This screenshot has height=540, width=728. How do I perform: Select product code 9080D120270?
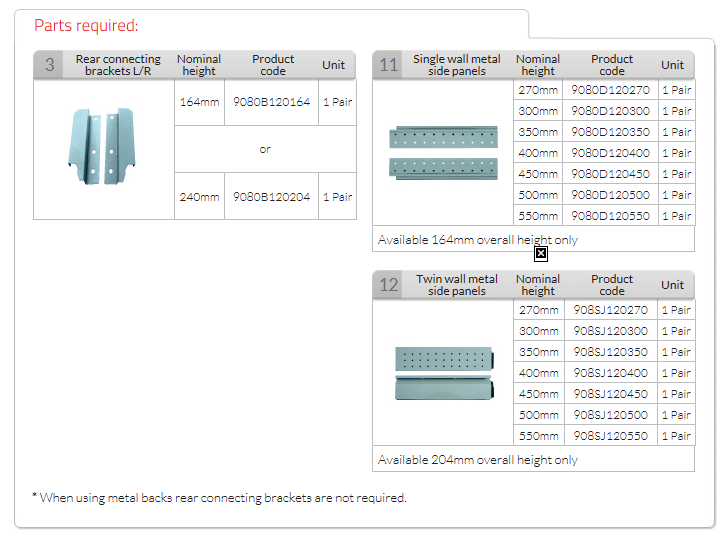(610, 90)
